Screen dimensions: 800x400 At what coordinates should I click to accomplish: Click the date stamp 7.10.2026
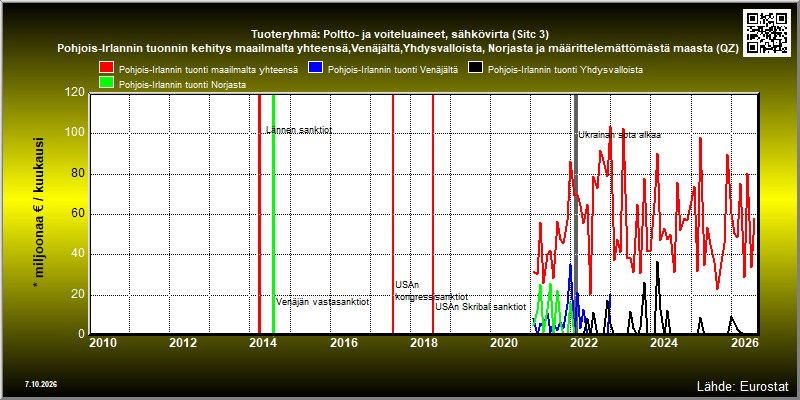point(40,384)
